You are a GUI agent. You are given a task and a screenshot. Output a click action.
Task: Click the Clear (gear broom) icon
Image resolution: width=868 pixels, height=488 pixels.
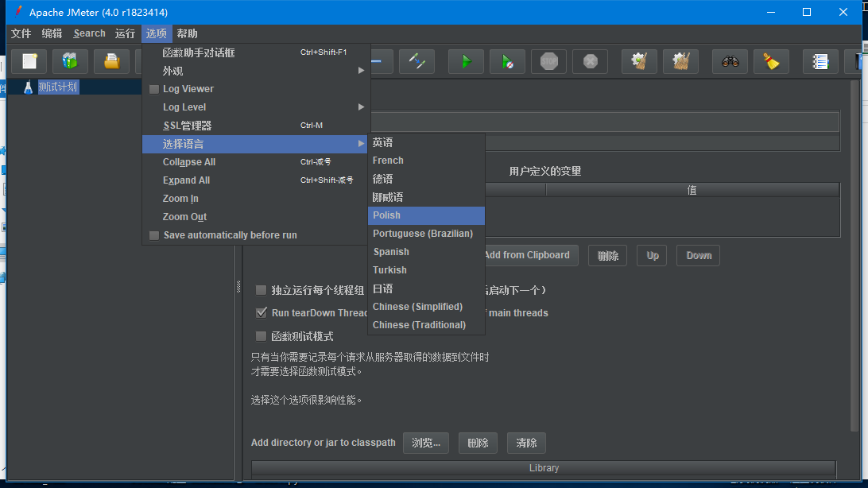(639, 61)
